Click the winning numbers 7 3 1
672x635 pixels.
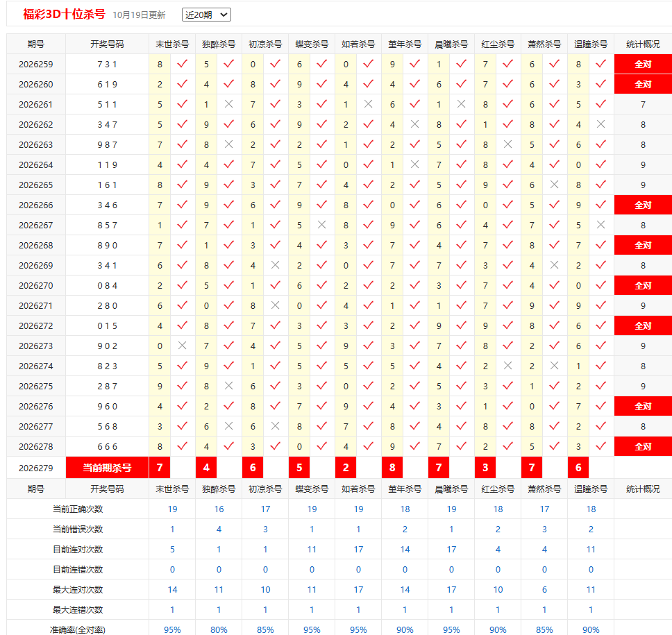[x=107, y=65]
